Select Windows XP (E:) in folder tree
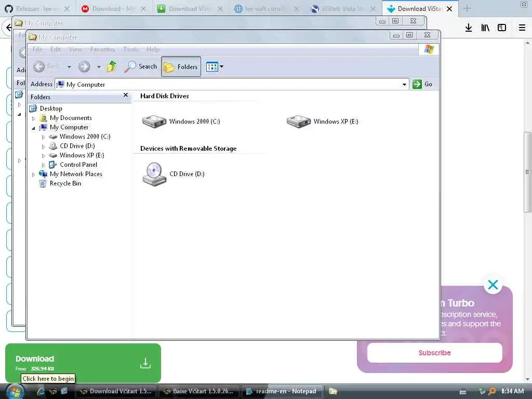The image size is (532, 399). 82,155
